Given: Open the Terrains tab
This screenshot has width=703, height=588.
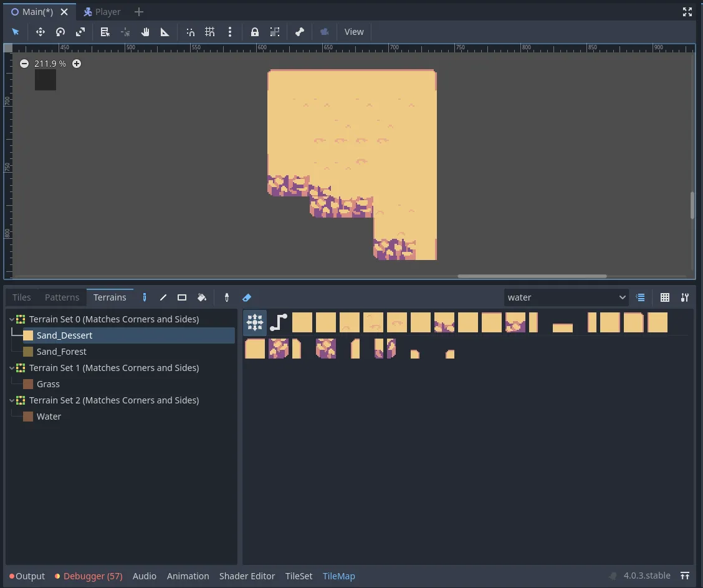Looking at the screenshot, I should pos(110,297).
